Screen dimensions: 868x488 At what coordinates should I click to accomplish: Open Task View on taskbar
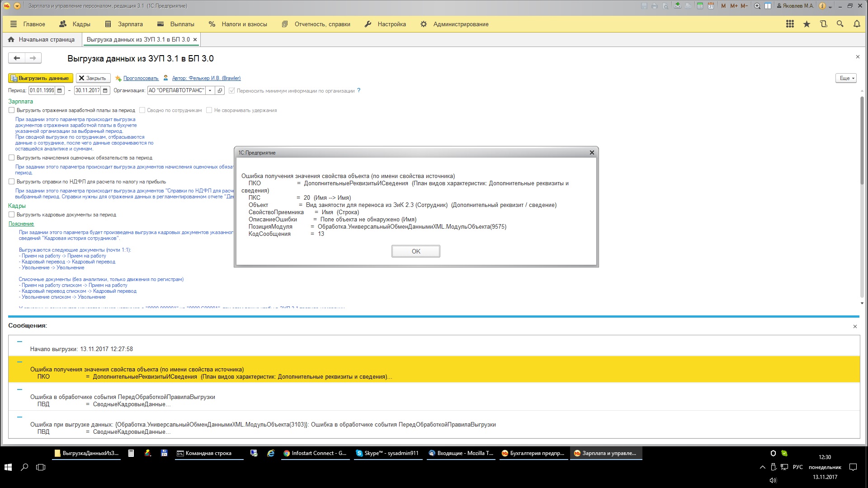click(41, 467)
